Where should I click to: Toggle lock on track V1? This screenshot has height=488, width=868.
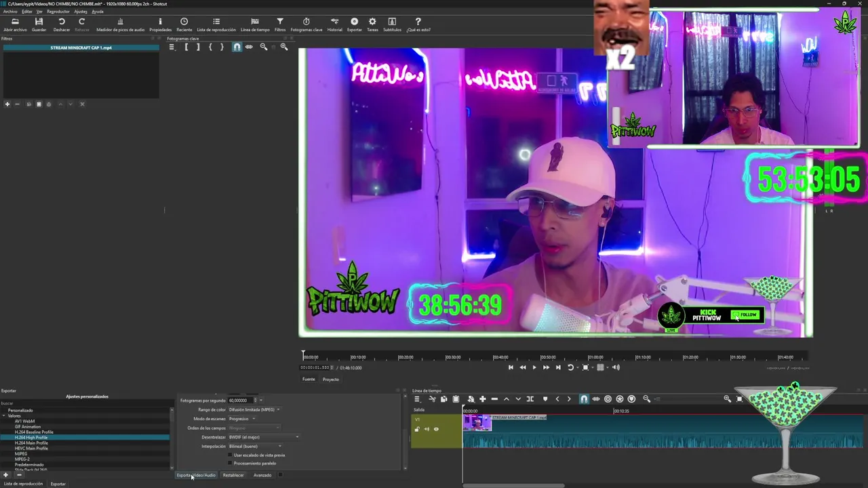[417, 429]
